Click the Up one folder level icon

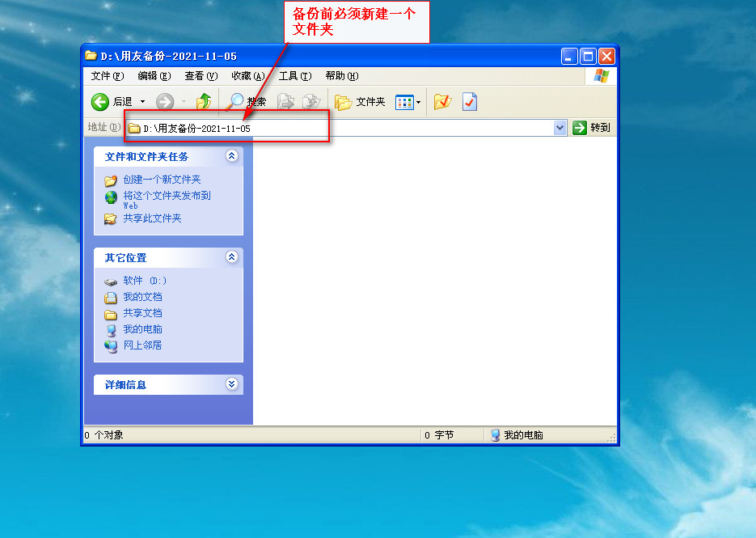[x=205, y=101]
